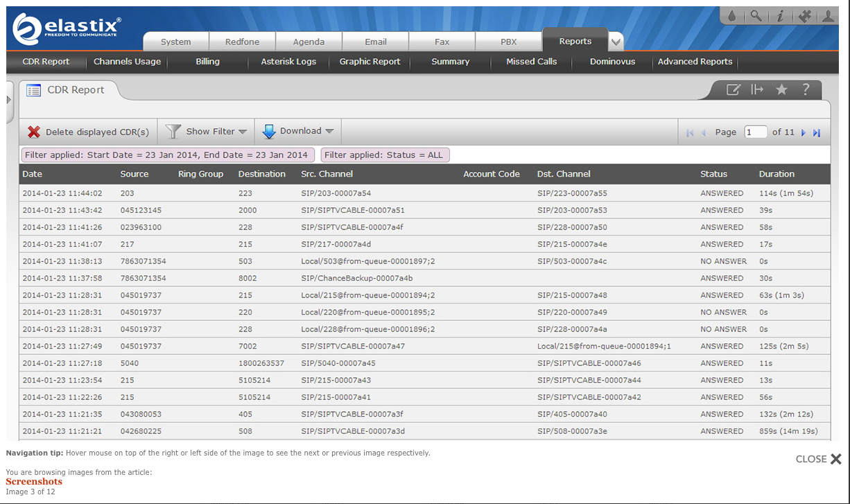This screenshot has height=504, width=850.
Task: Open the info icon in top bar
Action: (780, 16)
